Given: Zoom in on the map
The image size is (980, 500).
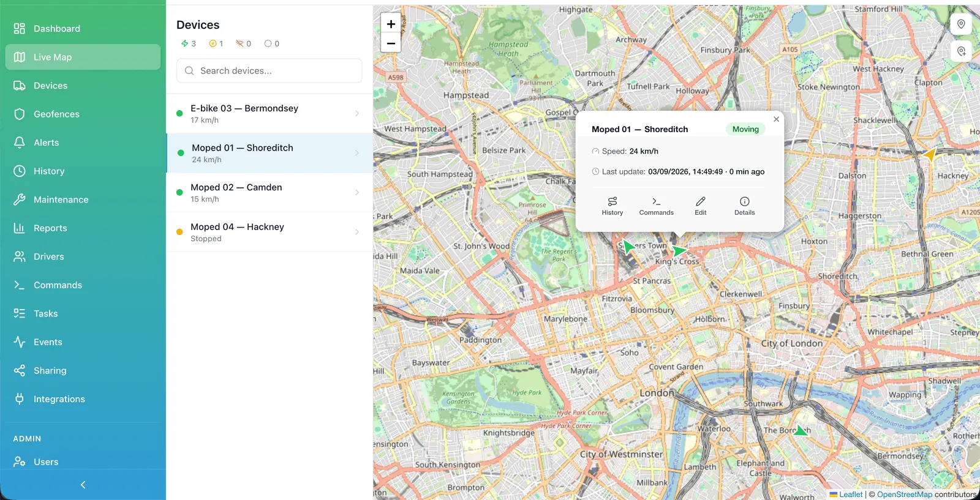Looking at the screenshot, I should 391,24.
